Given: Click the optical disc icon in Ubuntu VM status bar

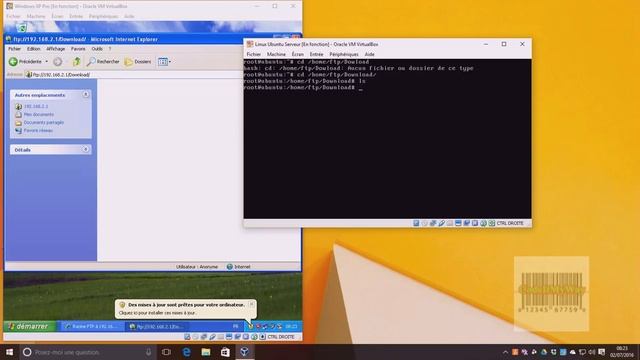Looking at the screenshot, I should (x=424, y=223).
